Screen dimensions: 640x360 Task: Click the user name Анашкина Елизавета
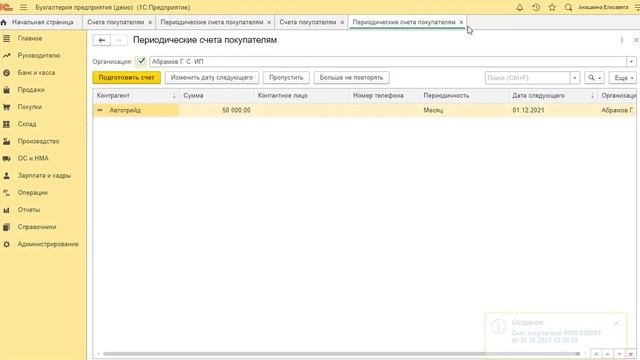coord(603,7)
